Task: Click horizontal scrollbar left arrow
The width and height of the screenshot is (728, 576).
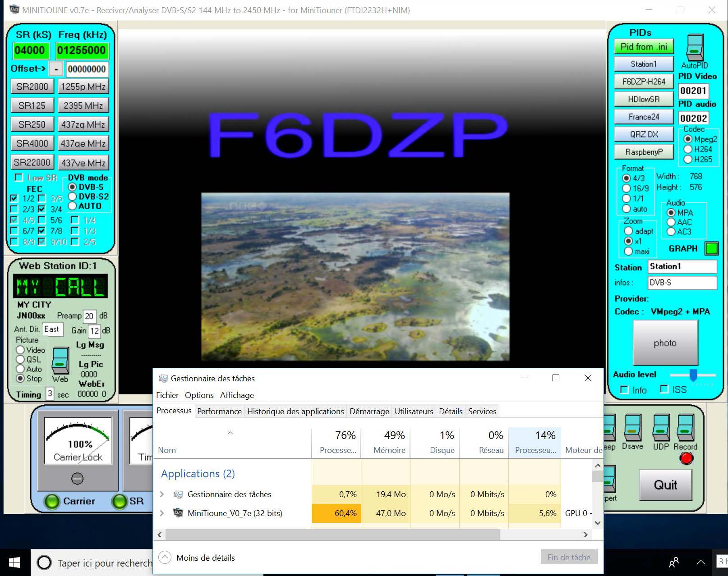Action: (x=160, y=535)
